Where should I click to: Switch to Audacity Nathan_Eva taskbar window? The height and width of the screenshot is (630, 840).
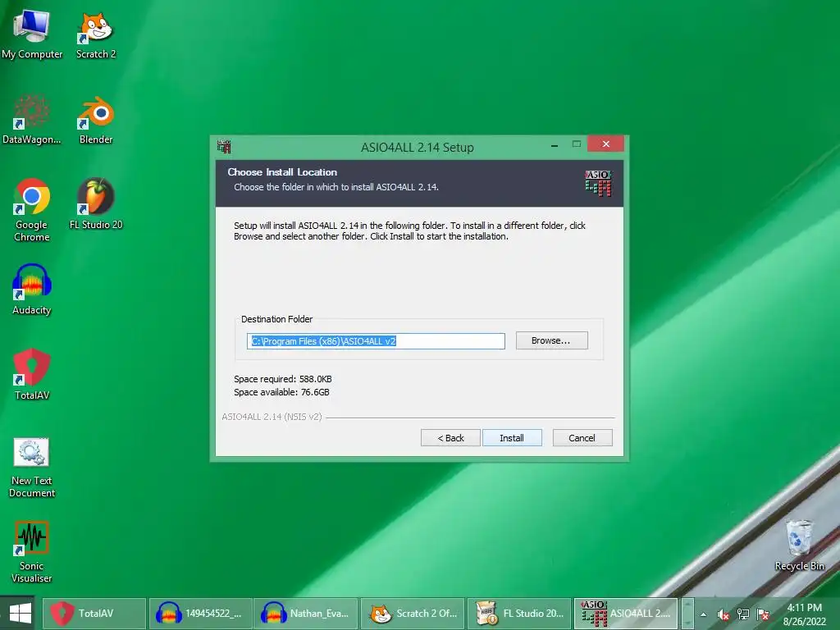305,614
